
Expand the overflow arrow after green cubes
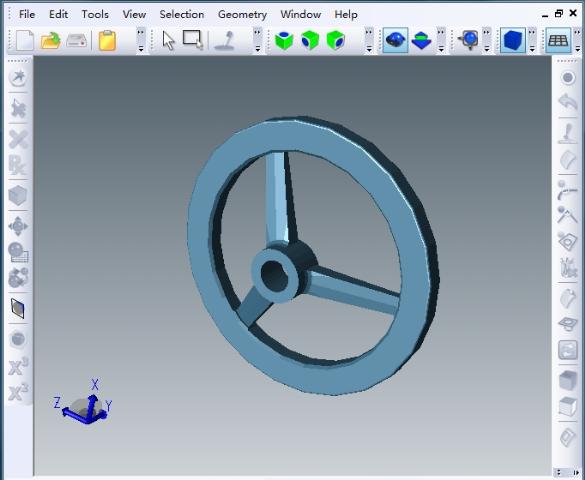[x=369, y=40]
